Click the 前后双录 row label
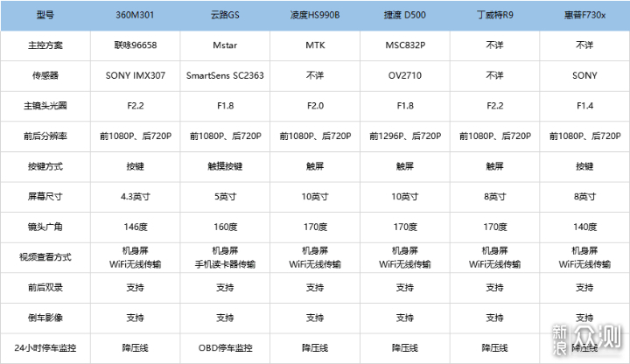630x364 pixels. pos(45,287)
